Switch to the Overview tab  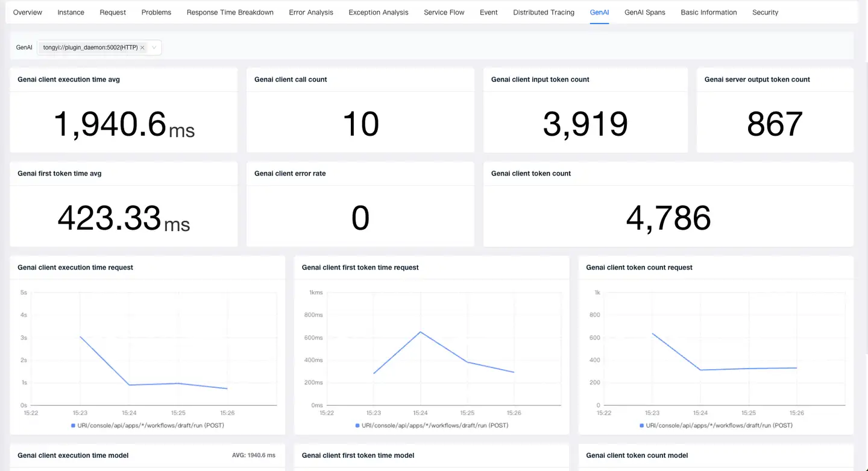tap(27, 12)
